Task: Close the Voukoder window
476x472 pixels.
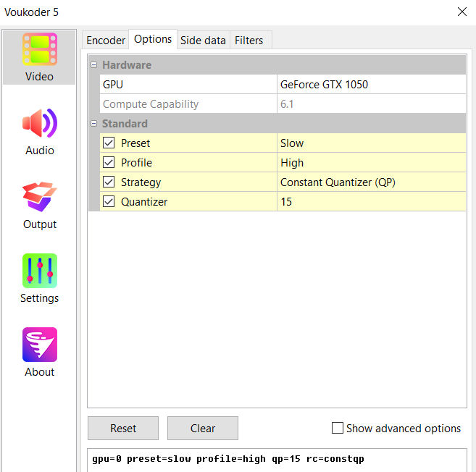Action: coord(462,12)
